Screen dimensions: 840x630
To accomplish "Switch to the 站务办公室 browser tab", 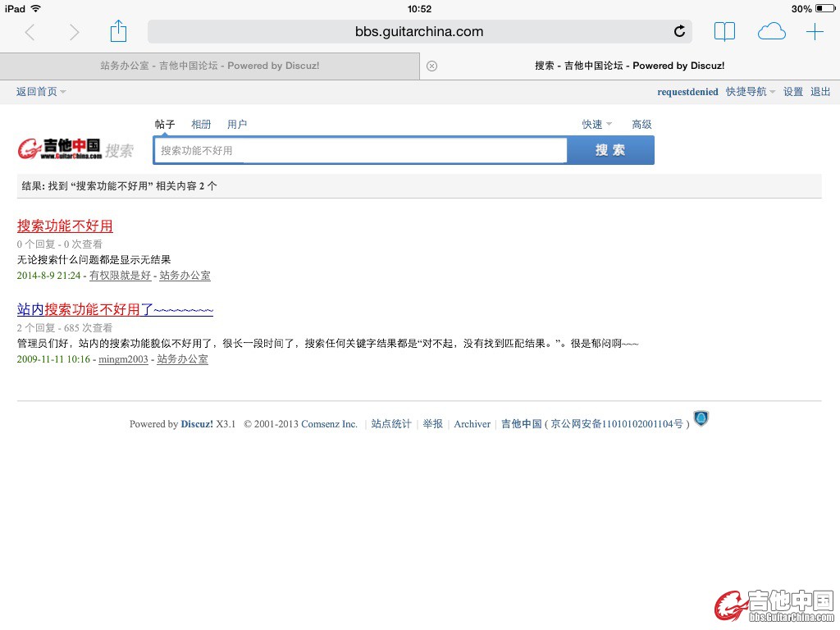I will [209, 66].
